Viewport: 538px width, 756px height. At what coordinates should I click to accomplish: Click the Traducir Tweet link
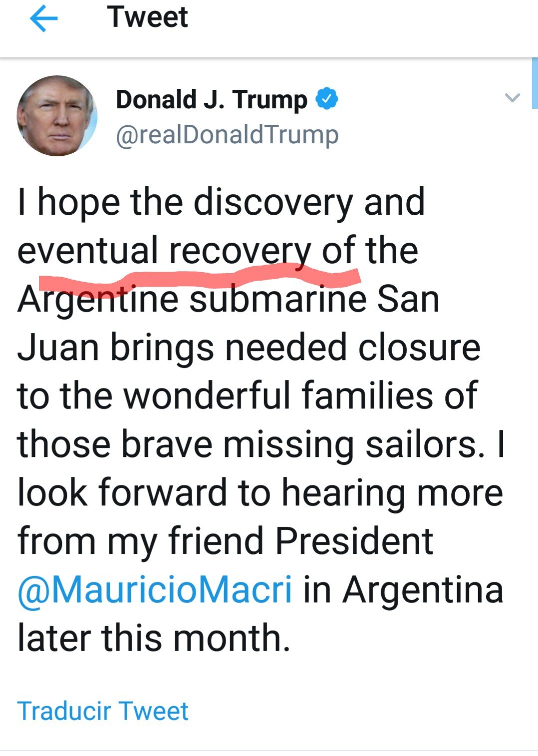pyautogui.click(x=103, y=711)
